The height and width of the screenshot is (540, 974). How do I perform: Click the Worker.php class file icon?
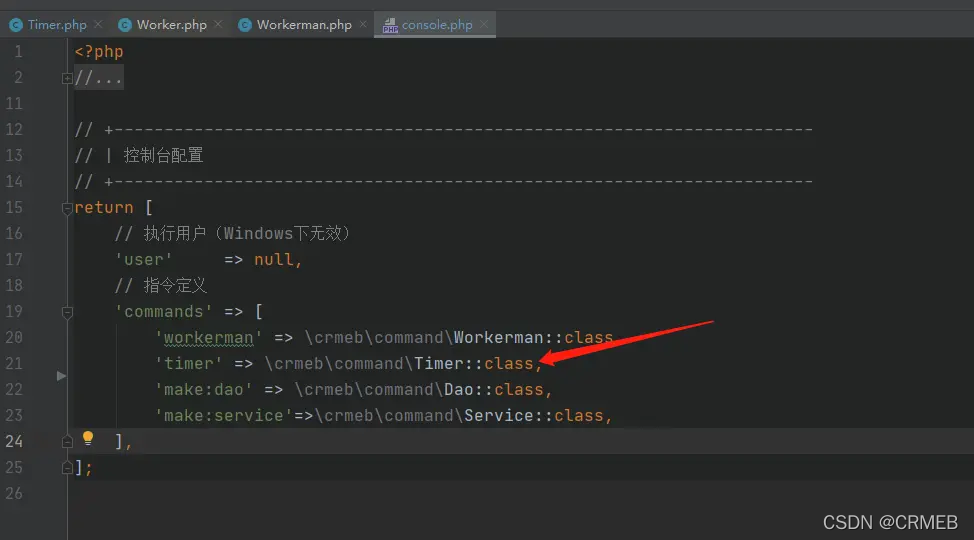(x=124, y=25)
